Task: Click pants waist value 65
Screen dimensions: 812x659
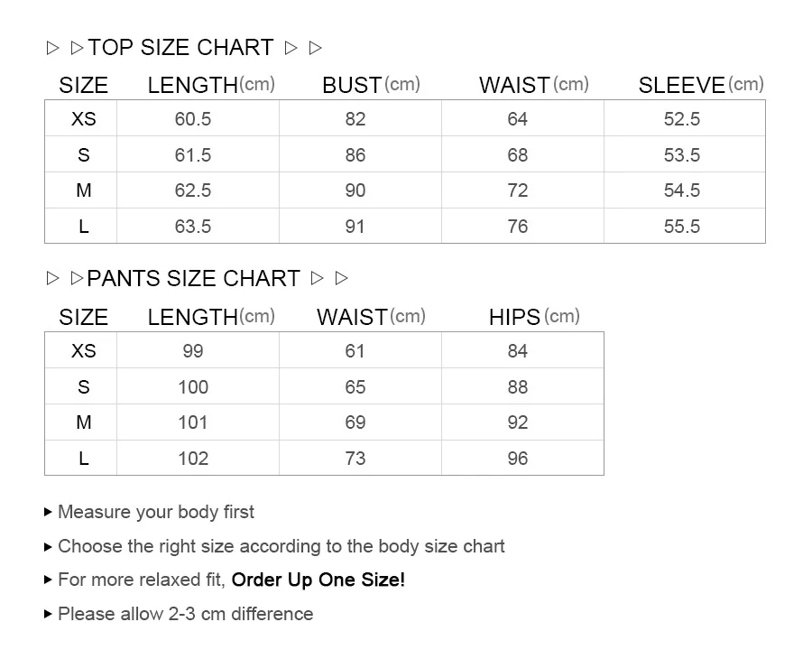Action: (x=355, y=387)
